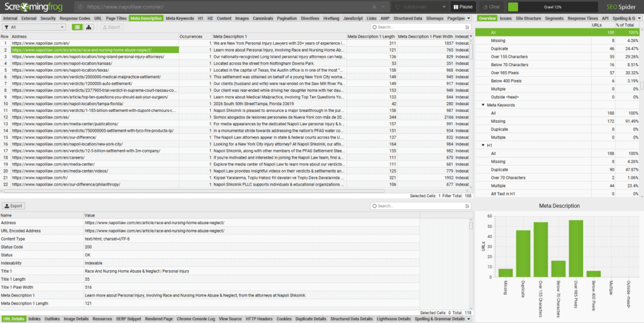The image size is (644, 323).
Task: Open the Response Times tab
Action: click(x=583, y=18)
